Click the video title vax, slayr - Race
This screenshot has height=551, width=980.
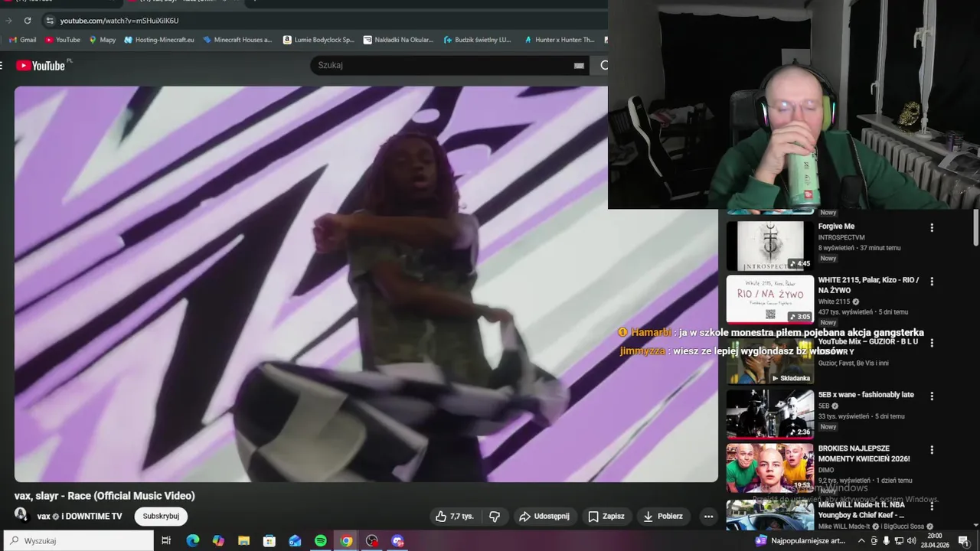click(105, 496)
